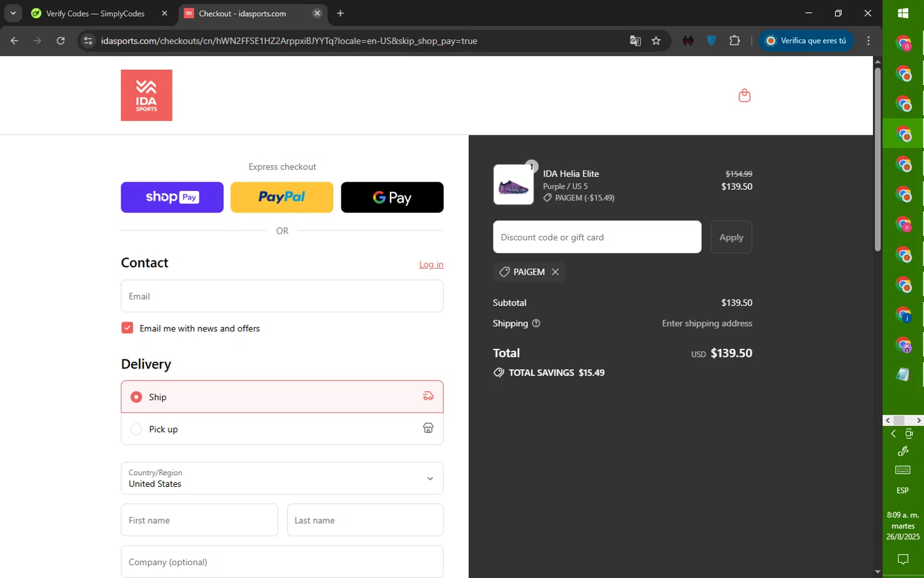Click the Company (optional) field
Viewport: 924px width, 578px height.
(x=282, y=562)
